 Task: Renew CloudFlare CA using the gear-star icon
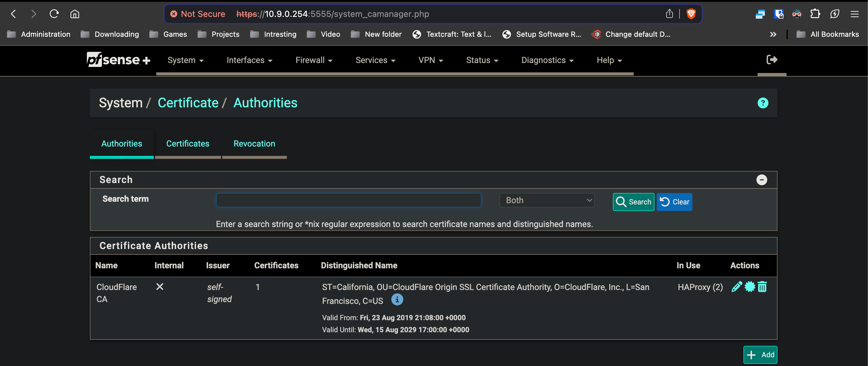pos(750,286)
